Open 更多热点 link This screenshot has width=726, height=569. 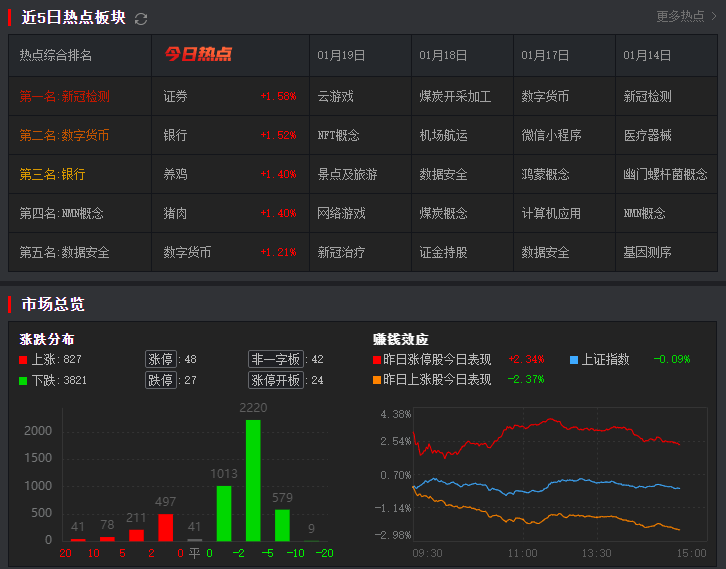[x=680, y=17]
